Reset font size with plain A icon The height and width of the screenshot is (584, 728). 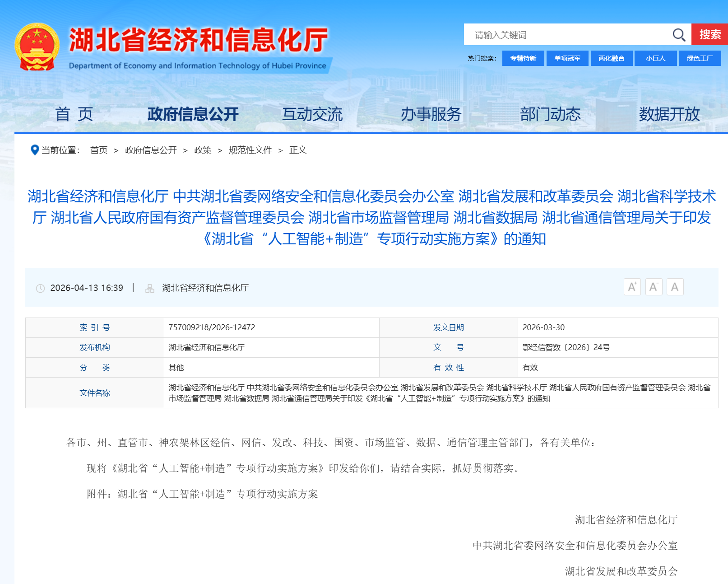coord(674,287)
